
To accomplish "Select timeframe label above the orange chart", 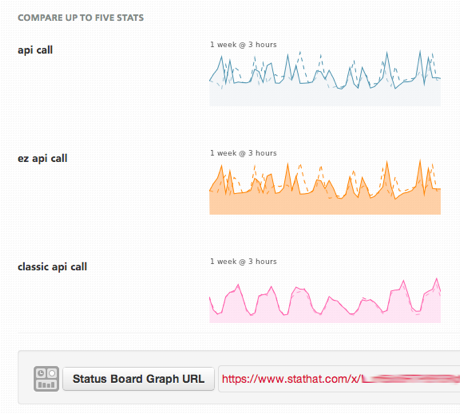I will tap(243, 153).
